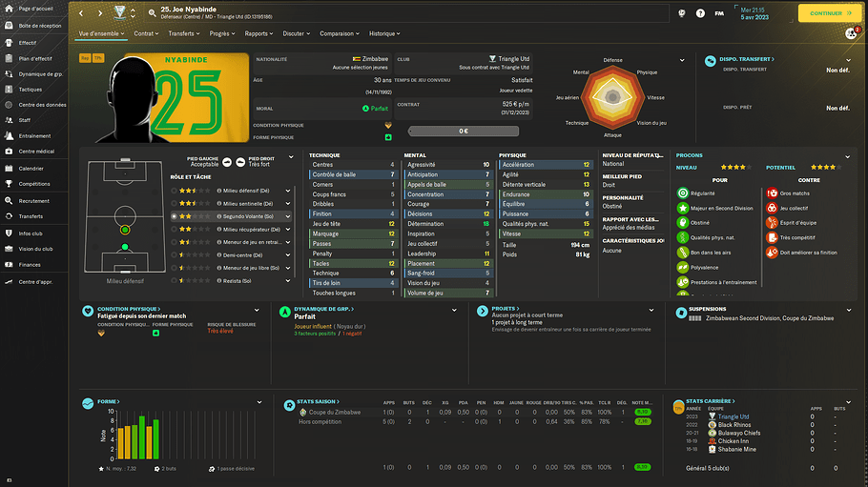Screen dimensions: 868x487
Task: Click the Suspensions panel icon
Action: (681, 314)
